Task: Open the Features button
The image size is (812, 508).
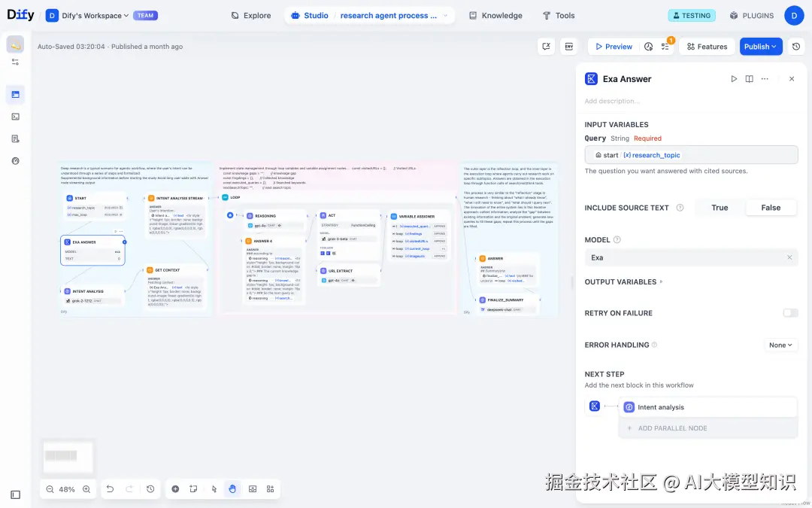Action: pyautogui.click(x=707, y=47)
